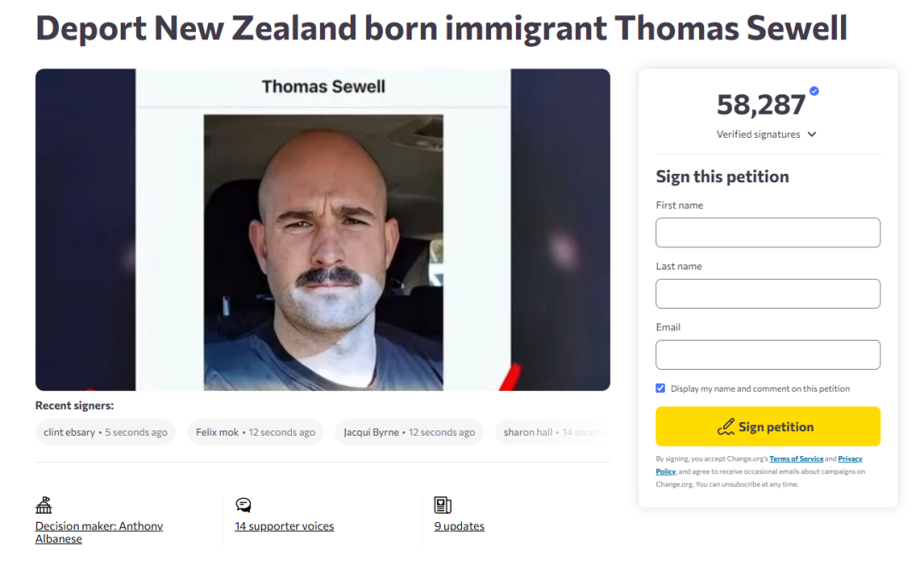Click the updates newspaper icon

tap(442, 505)
